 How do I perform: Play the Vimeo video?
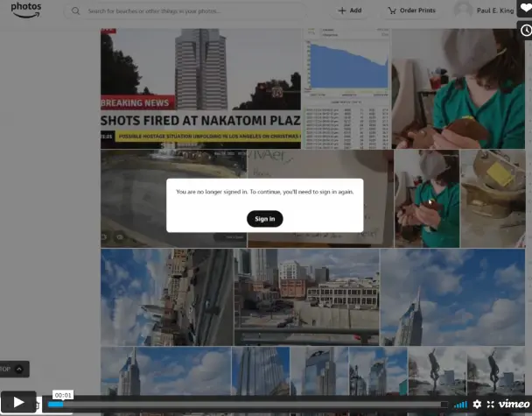click(x=18, y=402)
